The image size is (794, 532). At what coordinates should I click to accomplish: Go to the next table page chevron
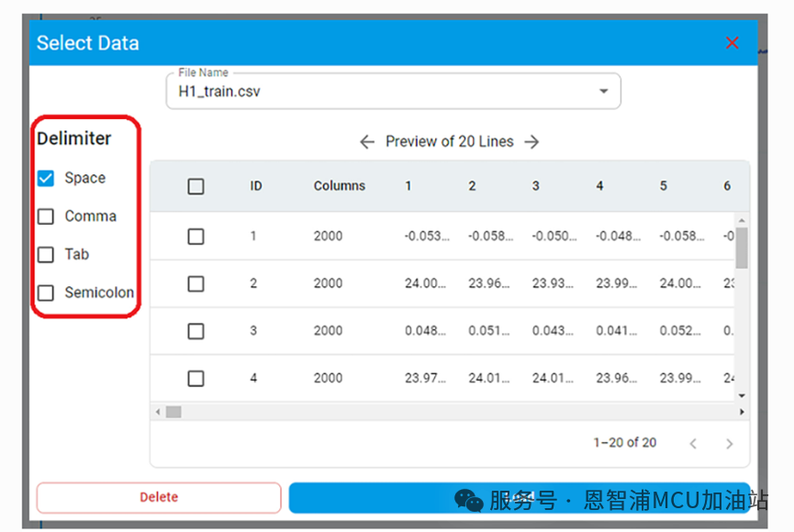coord(729,444)
